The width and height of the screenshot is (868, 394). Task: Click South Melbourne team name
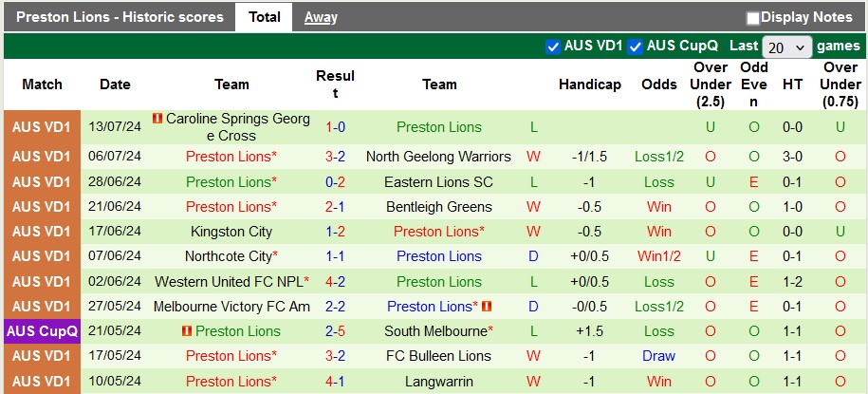pos(435,331)
